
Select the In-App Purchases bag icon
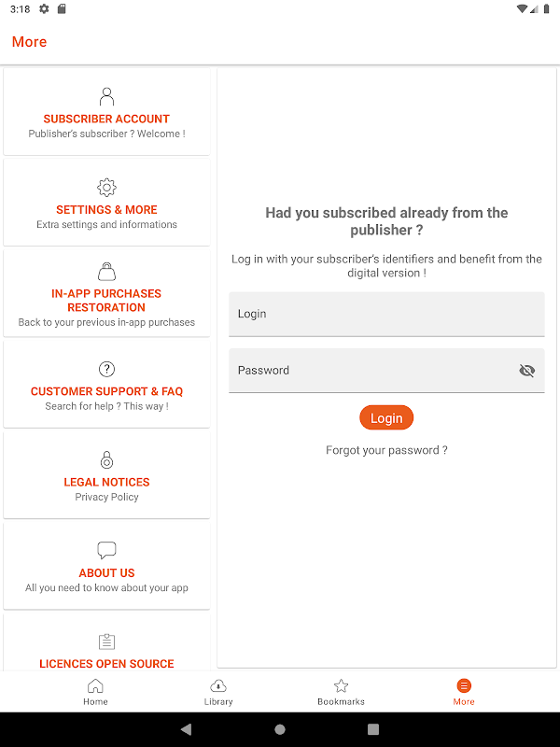click(106, 272)
